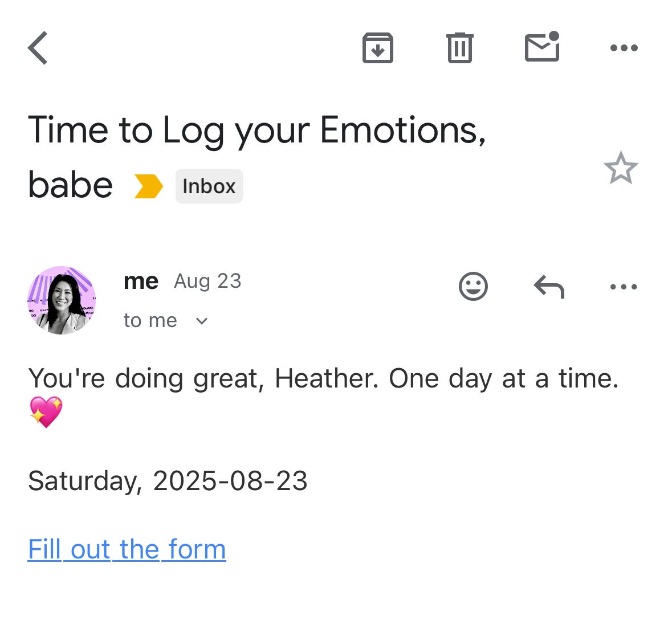This screenshot has height=620, width=672.
Task: Open message-level more options dots
Action: (624, 287)
